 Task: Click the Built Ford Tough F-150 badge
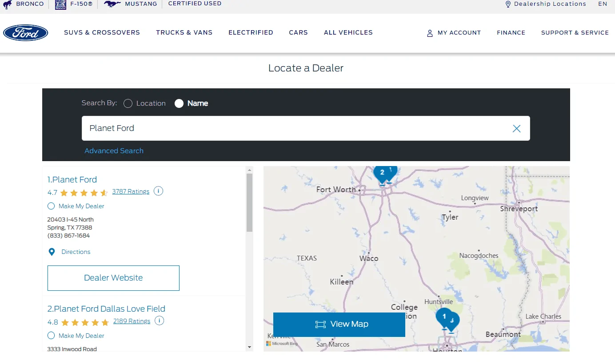pos(60,4)
